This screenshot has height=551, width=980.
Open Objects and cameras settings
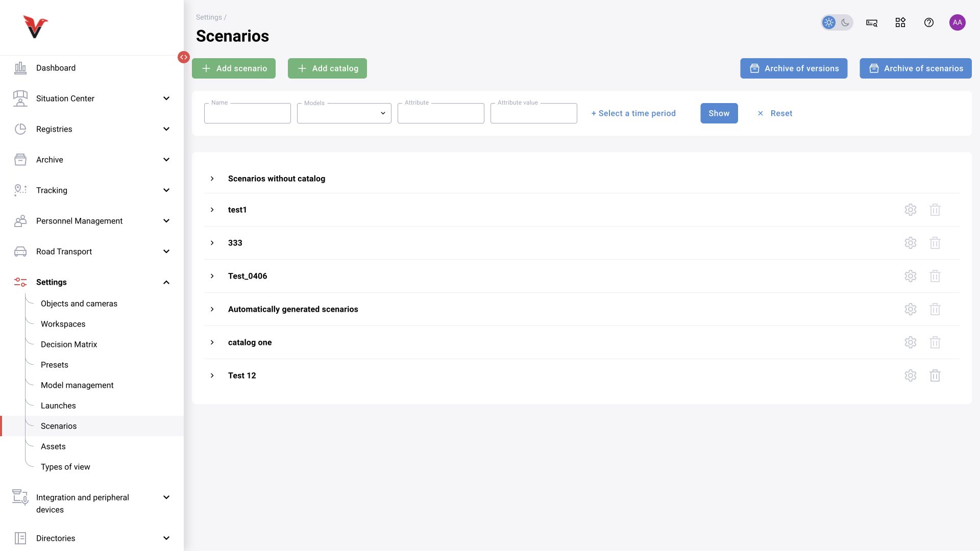79,304
